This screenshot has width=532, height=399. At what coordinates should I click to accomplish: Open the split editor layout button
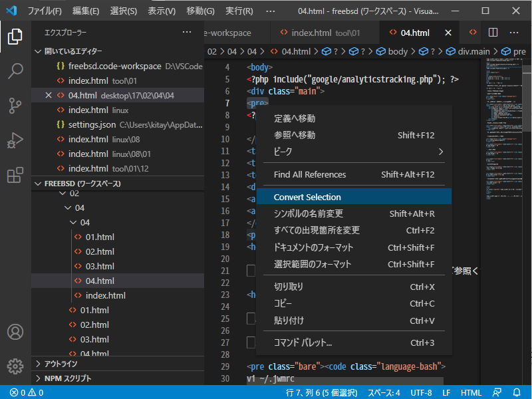point(493,33)
